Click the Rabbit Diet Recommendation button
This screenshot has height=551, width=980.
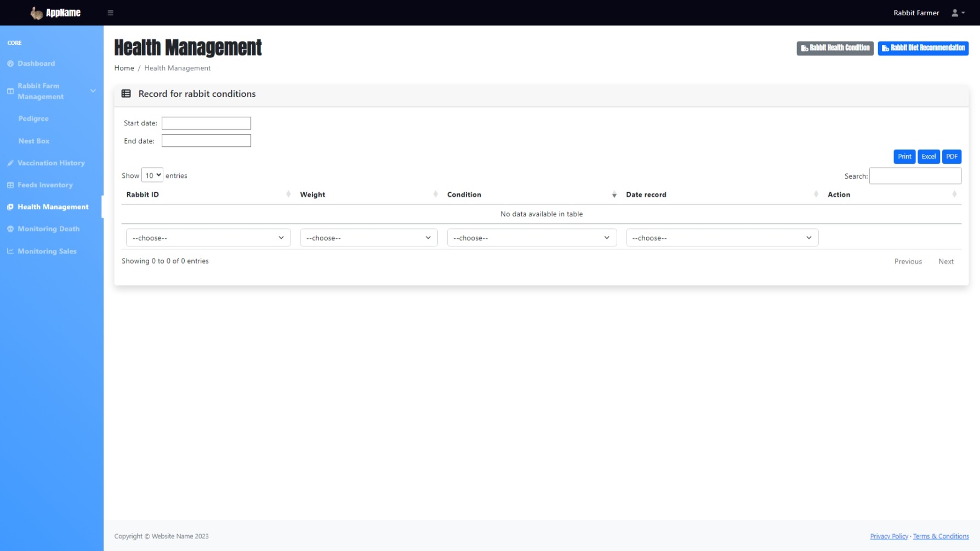(x=923, y=48)
